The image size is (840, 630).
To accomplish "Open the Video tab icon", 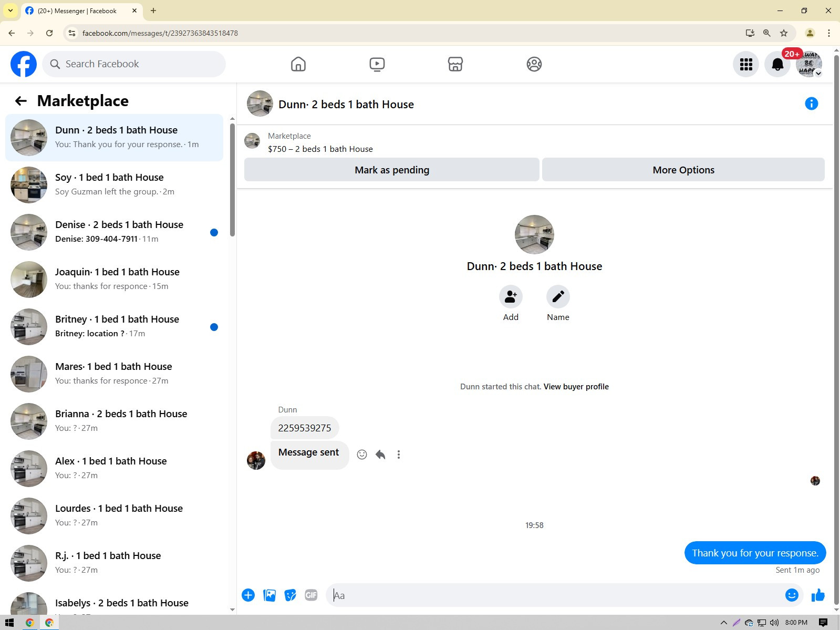I will (x=377, y=64).
